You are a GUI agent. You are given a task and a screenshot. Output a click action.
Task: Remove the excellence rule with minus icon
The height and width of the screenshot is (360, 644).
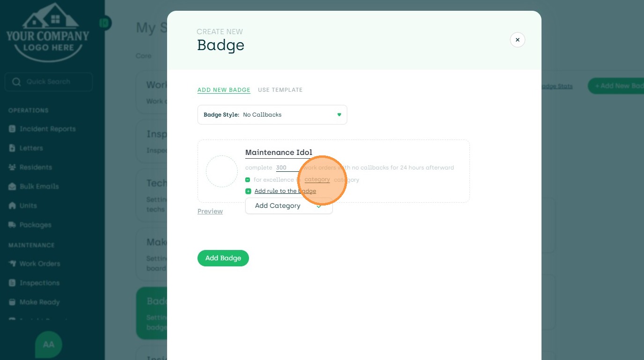click(x=248, y=180)
